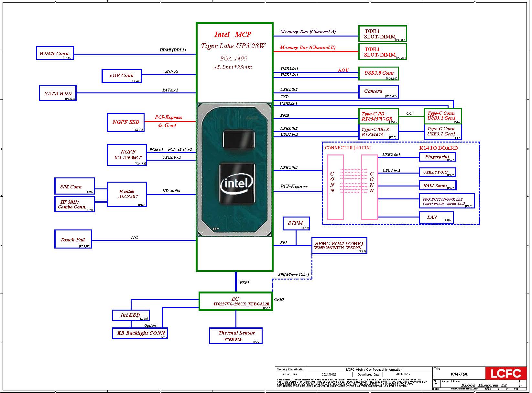Screen dimensions: 532x393
Task: Select the TCP line label
Action: pos(285,97)
